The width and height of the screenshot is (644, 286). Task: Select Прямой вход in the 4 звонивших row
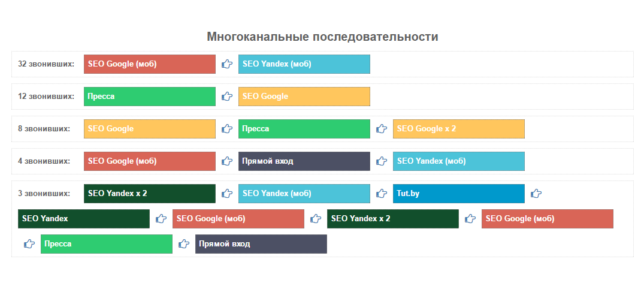click(x=304, y=161)
